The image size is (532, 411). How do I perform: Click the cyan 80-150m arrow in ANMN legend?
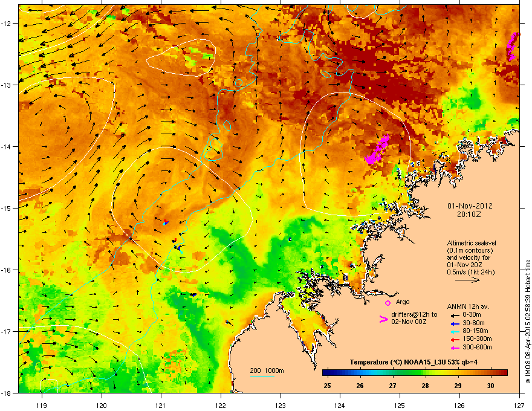(455, 331)
